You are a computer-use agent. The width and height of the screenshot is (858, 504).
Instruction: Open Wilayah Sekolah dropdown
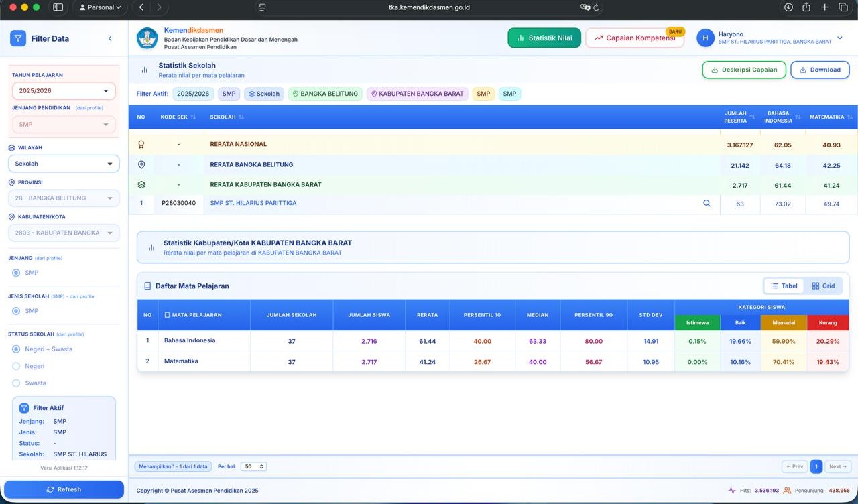pyautogui.click(x=64, y=164)
